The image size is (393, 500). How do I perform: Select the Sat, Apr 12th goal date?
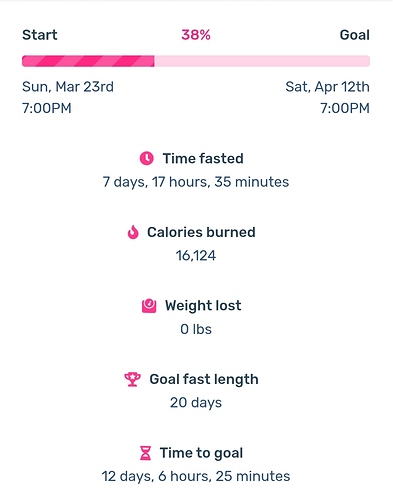coord(327,87)
